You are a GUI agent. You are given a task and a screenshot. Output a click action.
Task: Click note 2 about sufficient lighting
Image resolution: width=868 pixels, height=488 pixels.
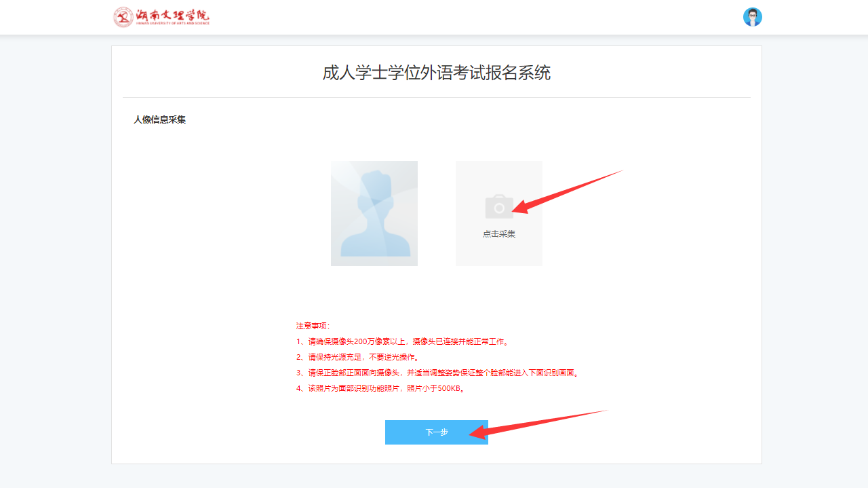(x=358, y=357)
